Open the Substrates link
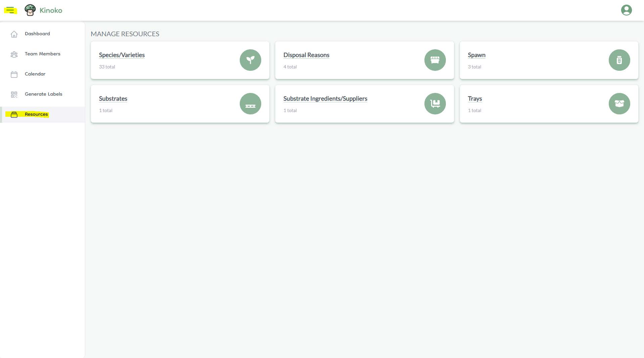This screenshot has height=358, width=644. 113,99
